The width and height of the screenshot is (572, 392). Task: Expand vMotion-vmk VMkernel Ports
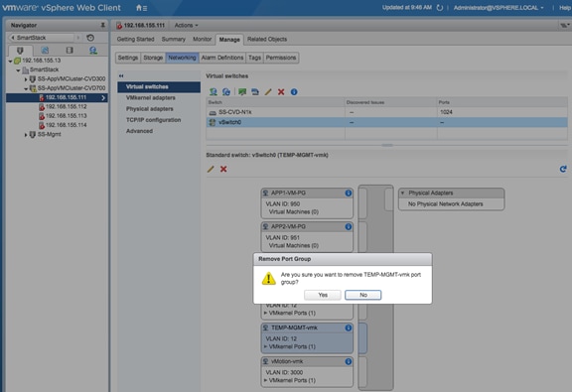[265, 380]
